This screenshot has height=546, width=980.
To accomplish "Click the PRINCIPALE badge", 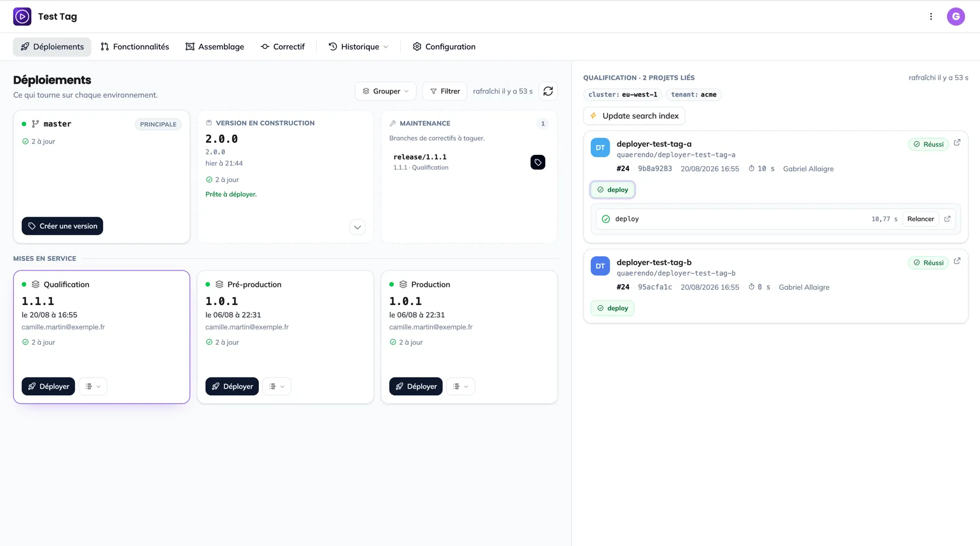I will (158, 125).
